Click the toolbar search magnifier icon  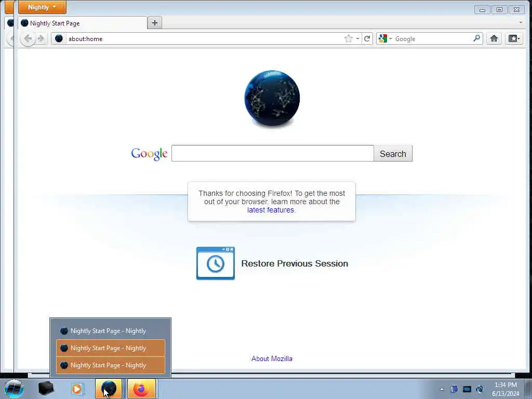(x=477, y=38)
